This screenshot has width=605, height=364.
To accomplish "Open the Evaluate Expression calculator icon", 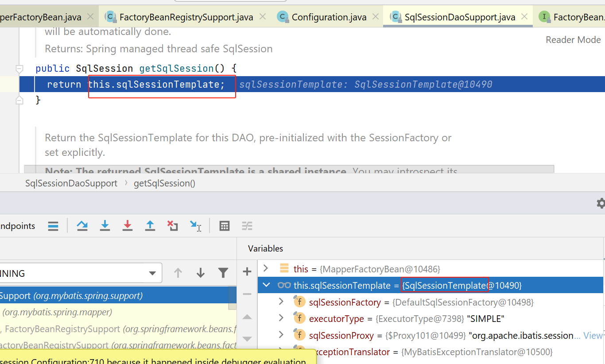I will point(225,226).
